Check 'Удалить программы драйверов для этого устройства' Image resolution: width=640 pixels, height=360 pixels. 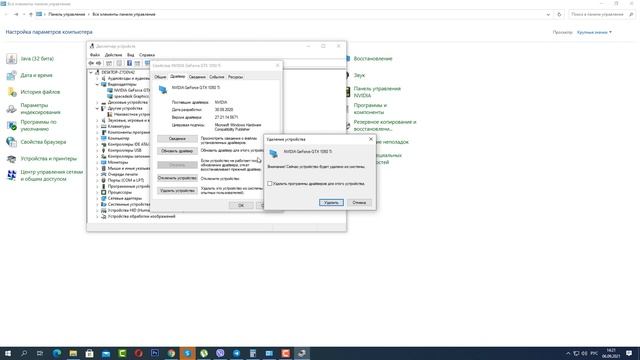coord(269,184)
